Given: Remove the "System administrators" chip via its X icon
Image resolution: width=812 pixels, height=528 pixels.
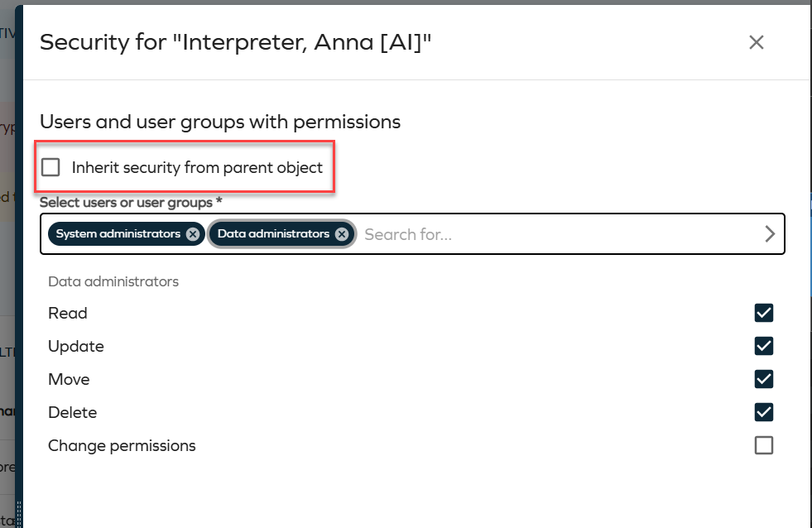Looking at the screenshot, I should click(x=192, y=233).
